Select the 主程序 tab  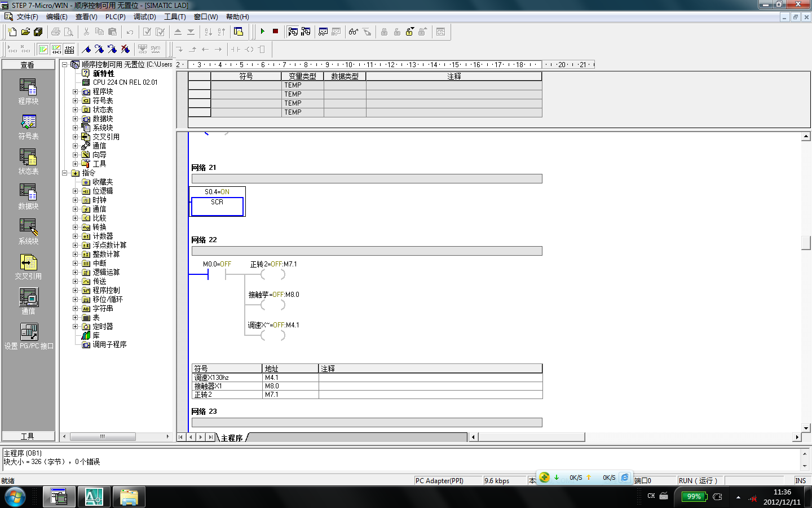pos(232,437)
